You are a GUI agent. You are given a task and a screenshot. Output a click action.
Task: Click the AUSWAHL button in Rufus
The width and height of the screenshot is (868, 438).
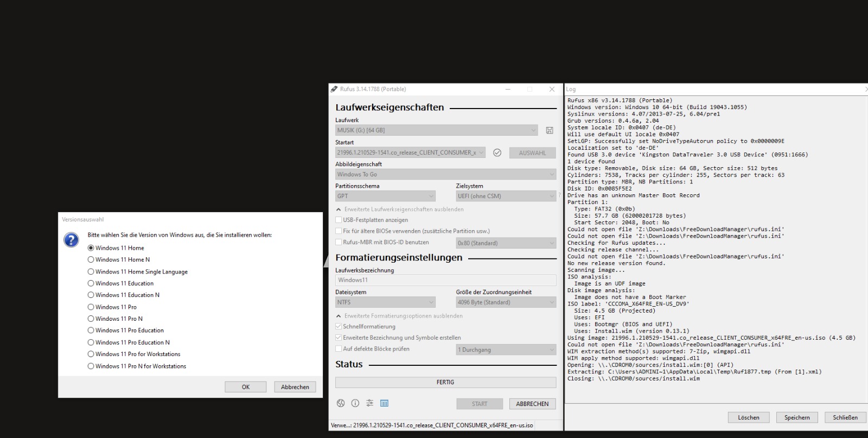click(x=532, y=153)
